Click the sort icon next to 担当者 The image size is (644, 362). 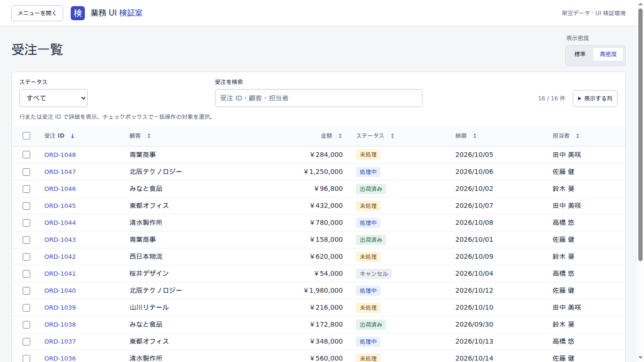[578, 136]
